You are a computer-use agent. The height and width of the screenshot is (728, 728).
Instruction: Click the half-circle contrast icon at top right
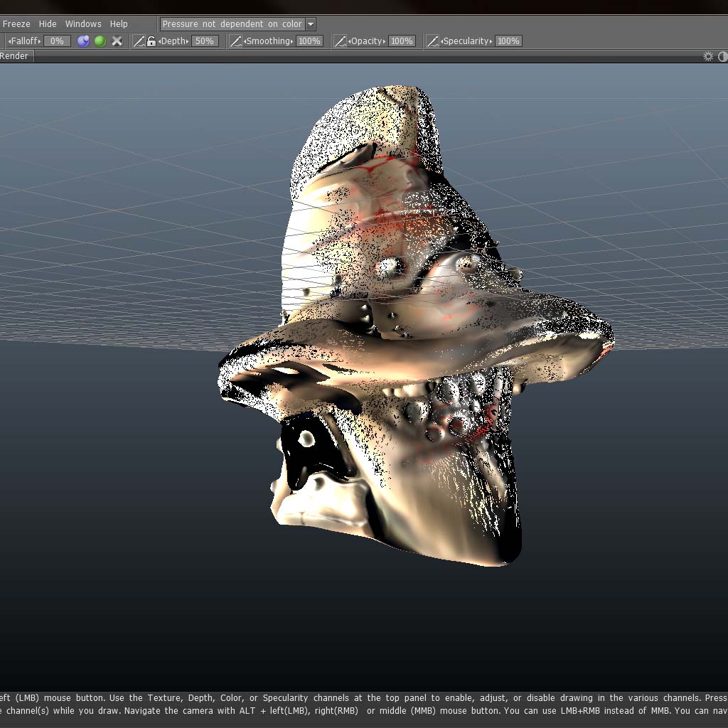(723, 56)
